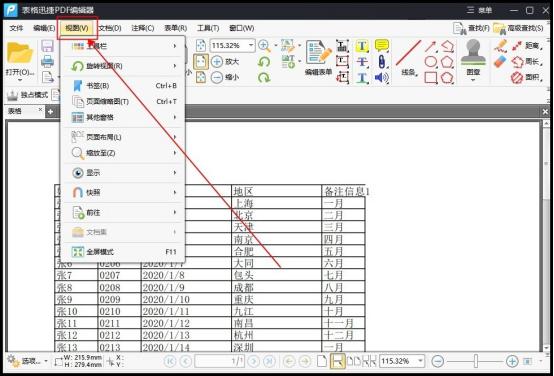554x376 pixels.
Task: Select the pencil freehand drawing tool
Action: (x=500, y=46)
